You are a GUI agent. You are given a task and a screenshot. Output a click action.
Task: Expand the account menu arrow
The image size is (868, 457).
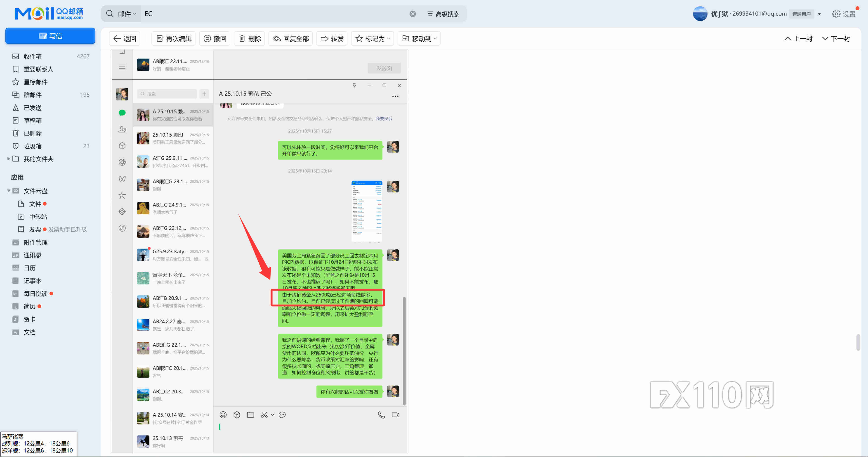[x=819, y=14]
